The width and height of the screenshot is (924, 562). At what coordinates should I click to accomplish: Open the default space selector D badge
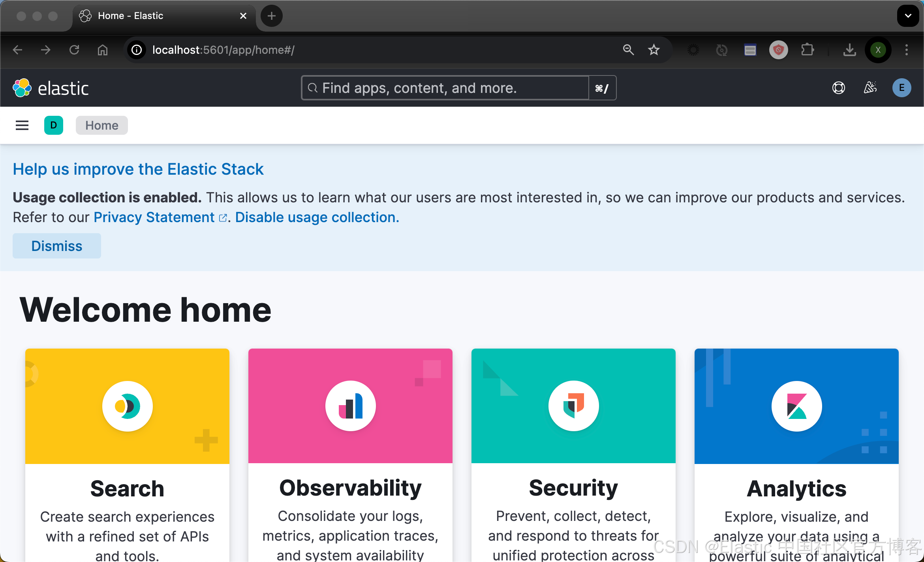pyautogui.click(x=54, y=125)
